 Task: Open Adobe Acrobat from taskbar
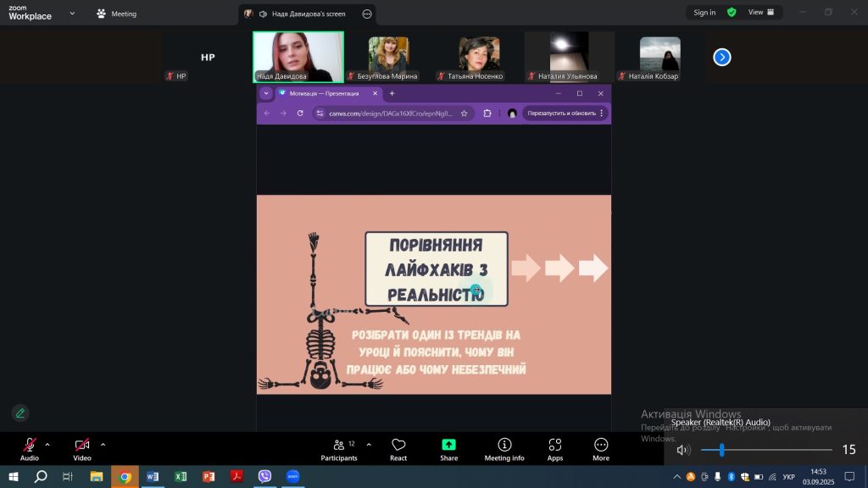click(x=236, y=476)
